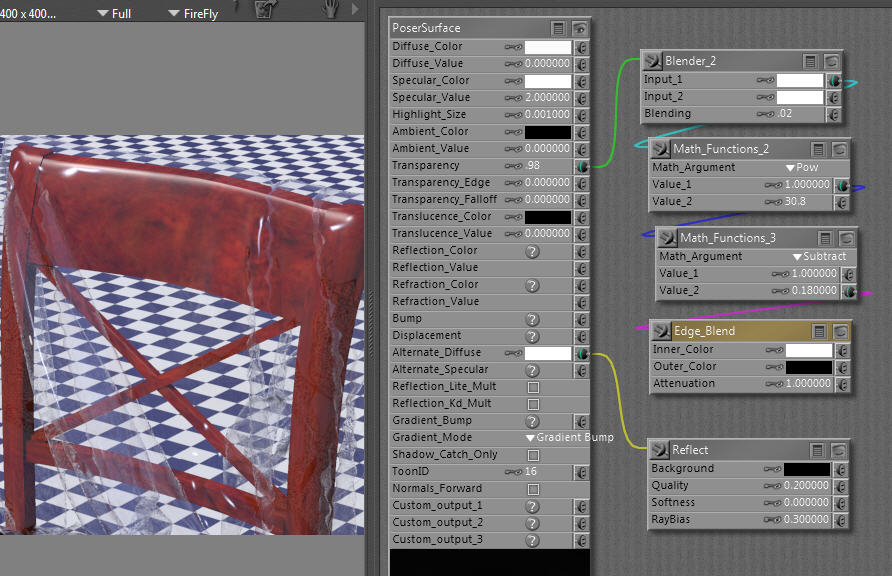Check the Shadow_Catch_Only checkbox
The height and width of the screenshot is (576, 892).
533,455
